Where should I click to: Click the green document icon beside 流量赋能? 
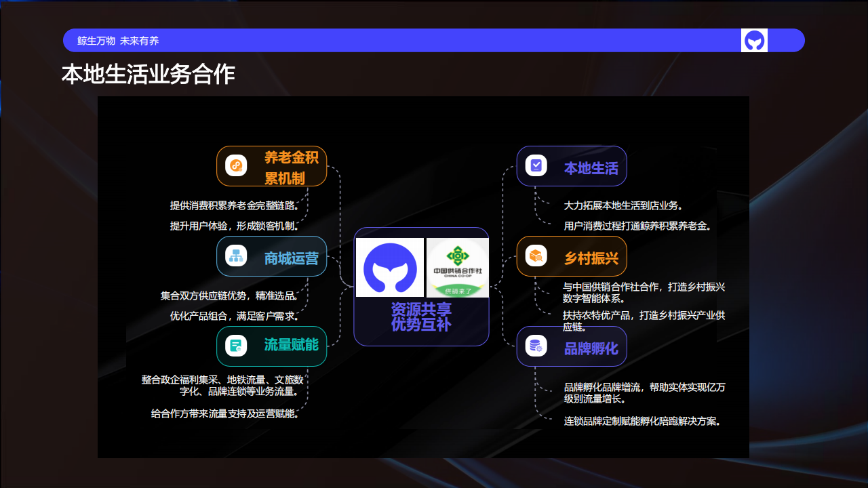click(x=236, y=346)
